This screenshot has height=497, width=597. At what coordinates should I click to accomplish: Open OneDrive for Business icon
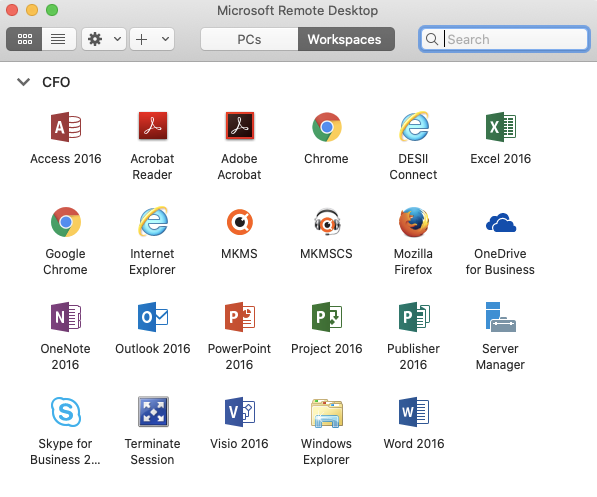[x=501, y=222]
